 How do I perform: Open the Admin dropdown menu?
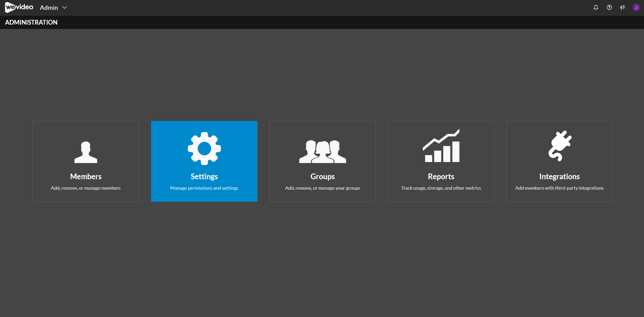pos(53,7)
